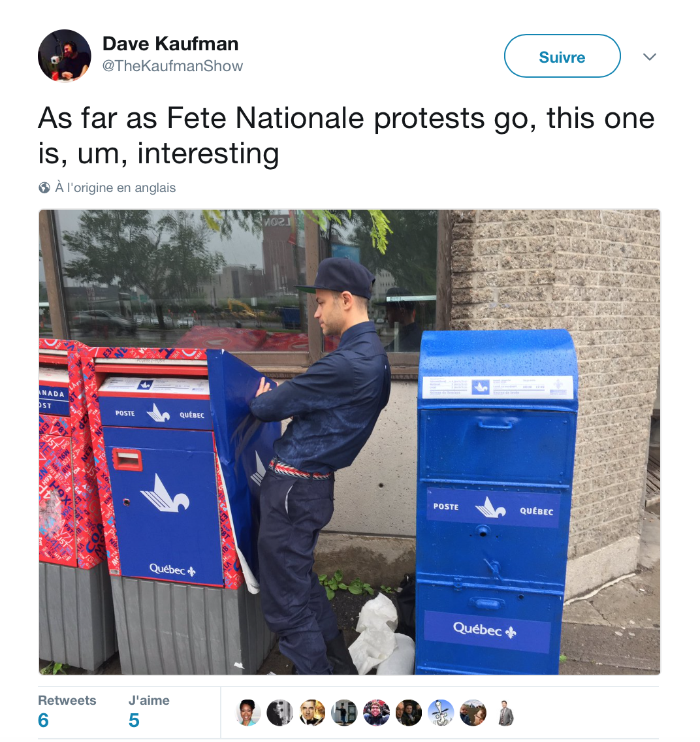
Task: Expand the tweet options chevron menu
Action: (x=650, y=57)
